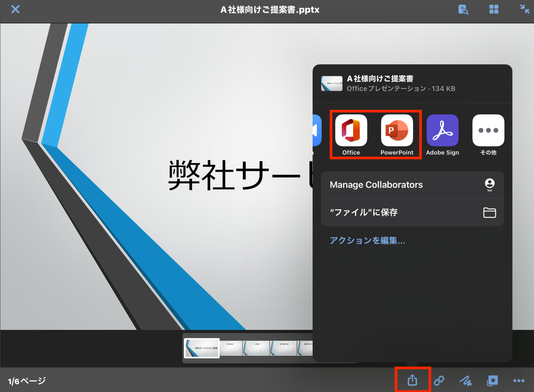Select the fourth slide thumbnail
This screenshot has width=534, height=392.
283,348
